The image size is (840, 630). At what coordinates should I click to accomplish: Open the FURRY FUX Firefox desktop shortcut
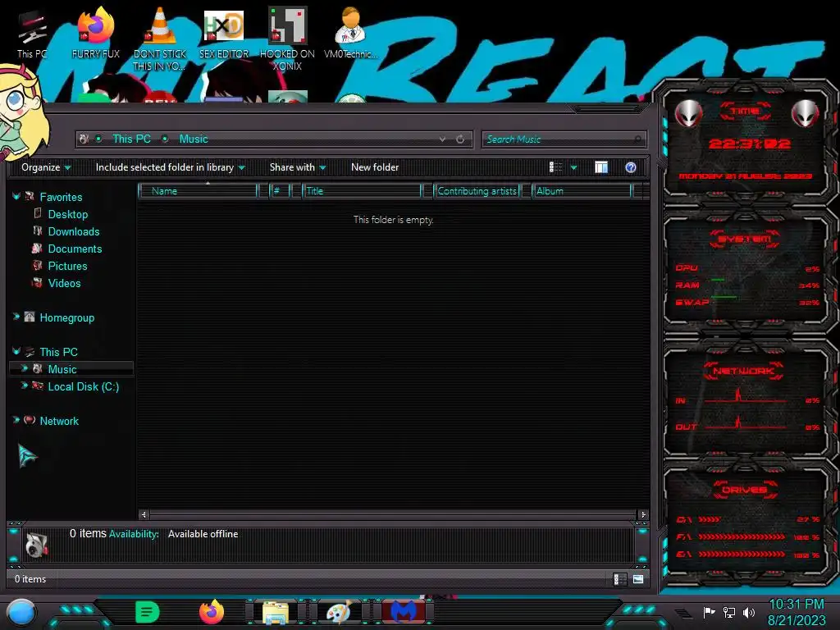coord(95,34)
